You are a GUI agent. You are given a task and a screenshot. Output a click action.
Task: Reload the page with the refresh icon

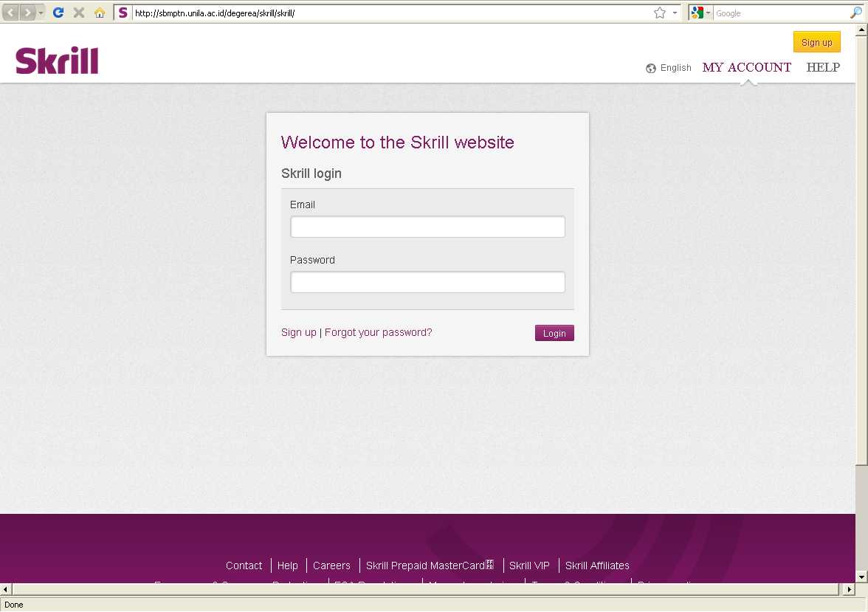click(58, 13)
